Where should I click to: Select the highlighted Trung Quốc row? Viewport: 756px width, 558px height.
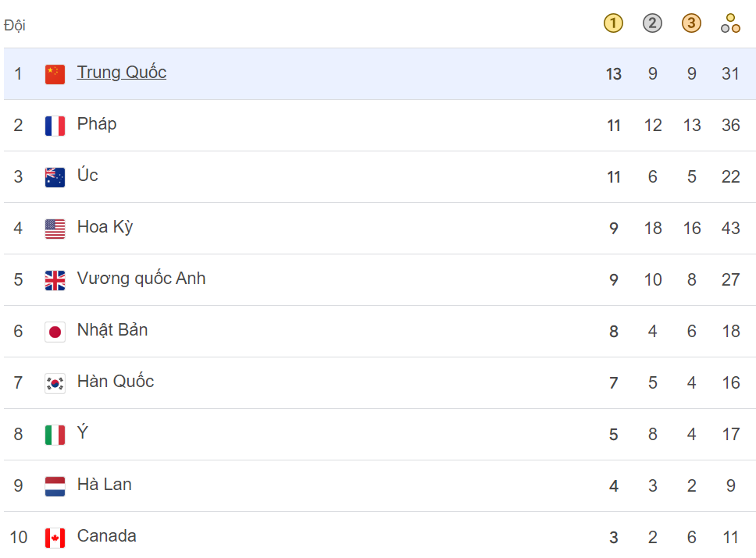[x=351, y=72]
